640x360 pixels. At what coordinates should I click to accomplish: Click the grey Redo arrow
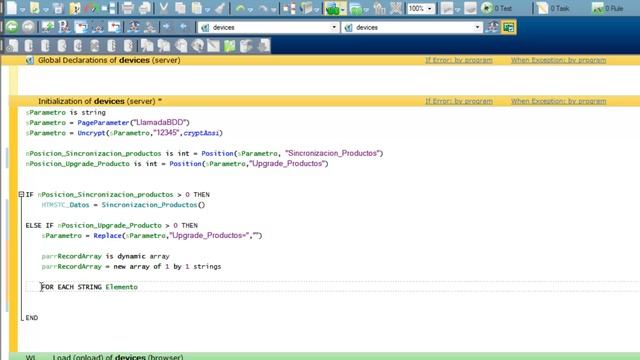pyautogui.click(x=263, y=8)
